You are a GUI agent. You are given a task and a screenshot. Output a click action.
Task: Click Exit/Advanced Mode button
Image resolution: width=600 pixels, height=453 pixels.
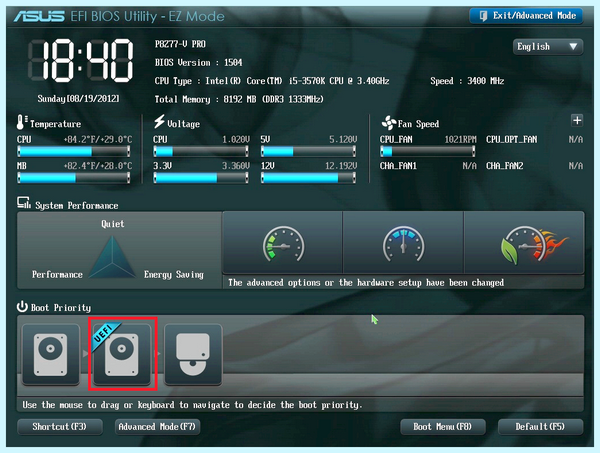527,16
